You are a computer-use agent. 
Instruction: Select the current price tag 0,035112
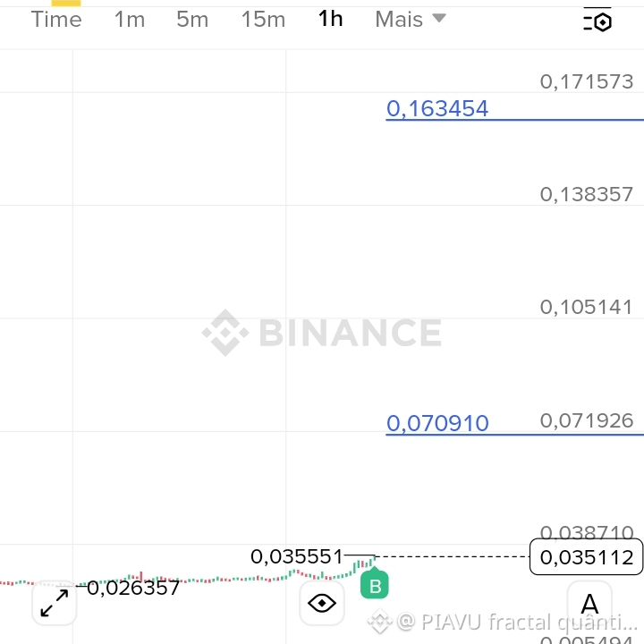[586, 557]
